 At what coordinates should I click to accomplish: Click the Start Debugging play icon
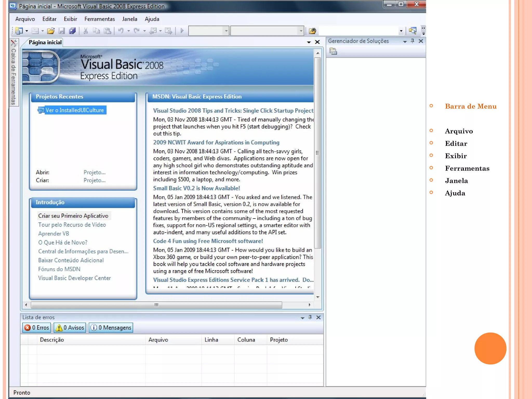point(182,31)
